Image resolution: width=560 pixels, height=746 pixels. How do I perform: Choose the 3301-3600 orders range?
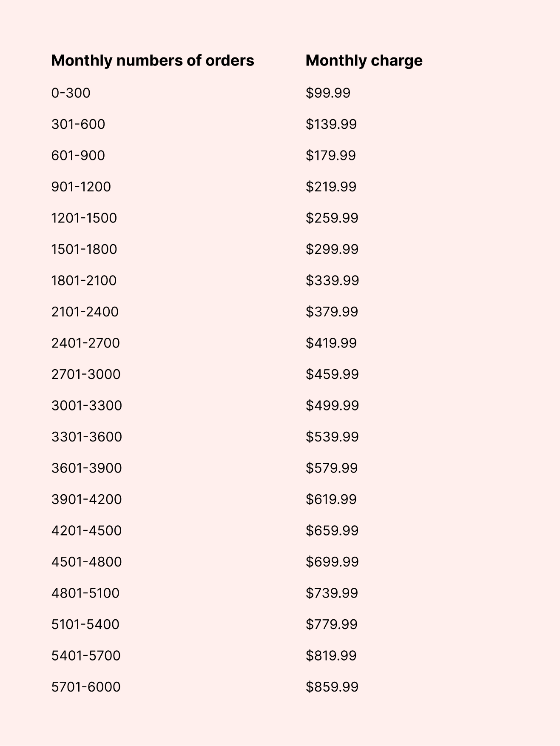(x=86, y=437)
